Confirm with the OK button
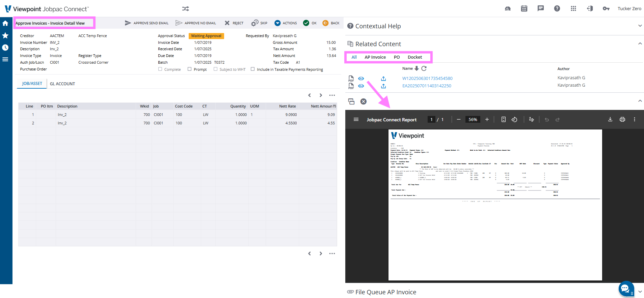Viewport: 644px width, 298px height. coord(310,23)
